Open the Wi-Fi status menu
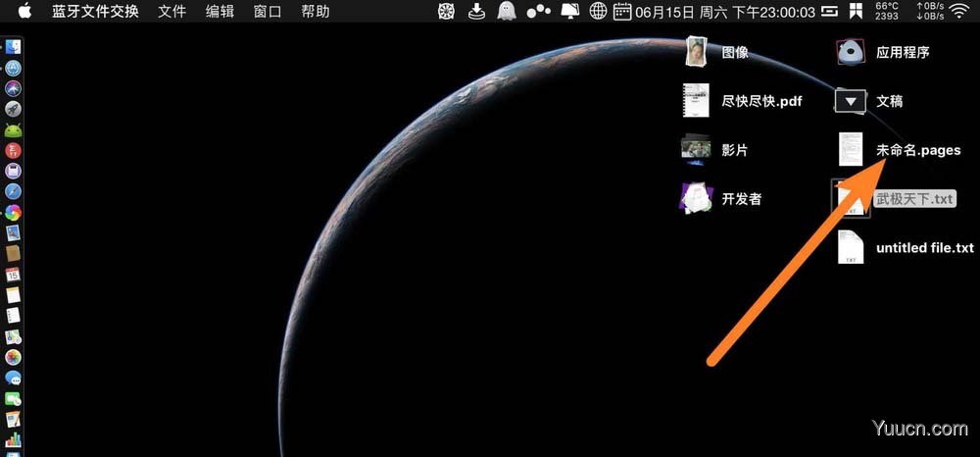980x457 pixels. tap(958, 11)
